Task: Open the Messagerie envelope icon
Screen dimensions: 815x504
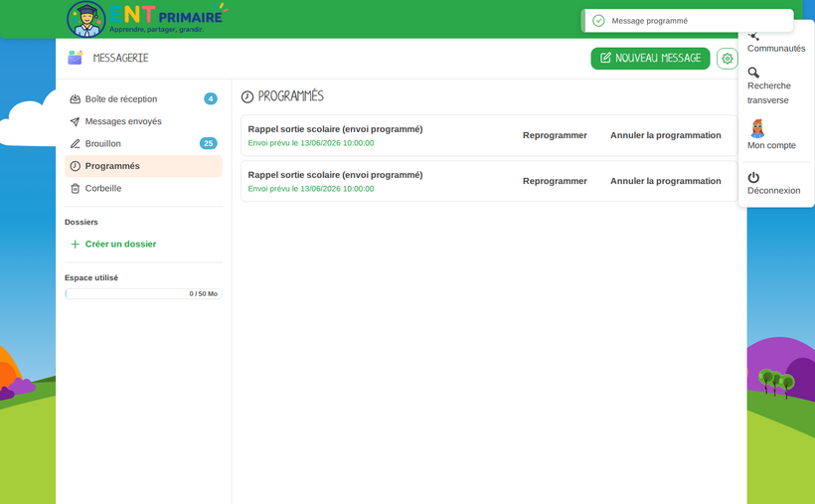Action: click(x=76, y=58)
